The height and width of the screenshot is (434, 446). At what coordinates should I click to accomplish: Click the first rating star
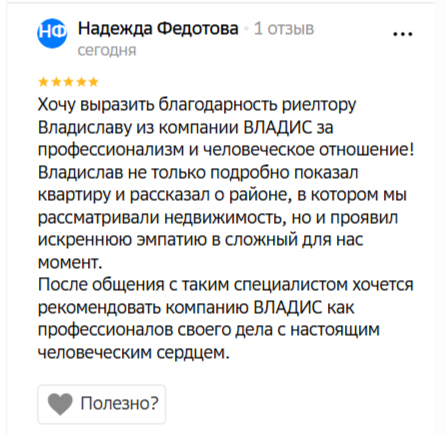click(44, 82)
